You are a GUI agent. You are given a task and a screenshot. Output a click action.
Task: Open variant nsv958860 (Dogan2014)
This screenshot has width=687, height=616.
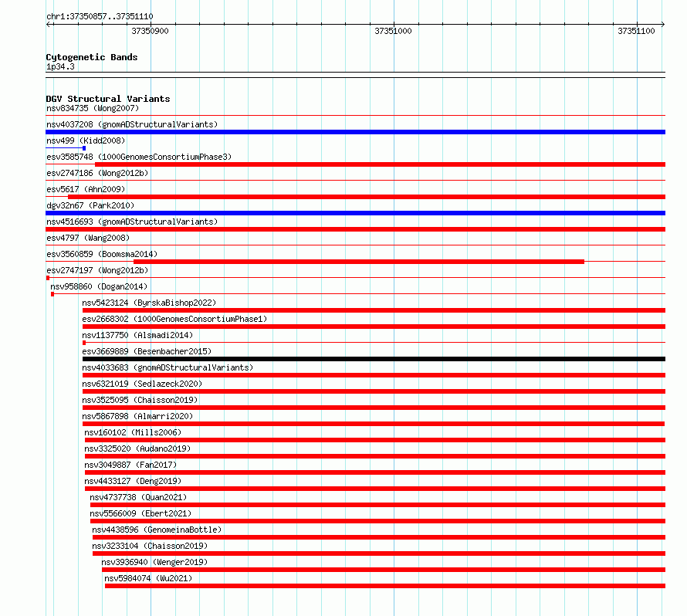pos(99,286)
